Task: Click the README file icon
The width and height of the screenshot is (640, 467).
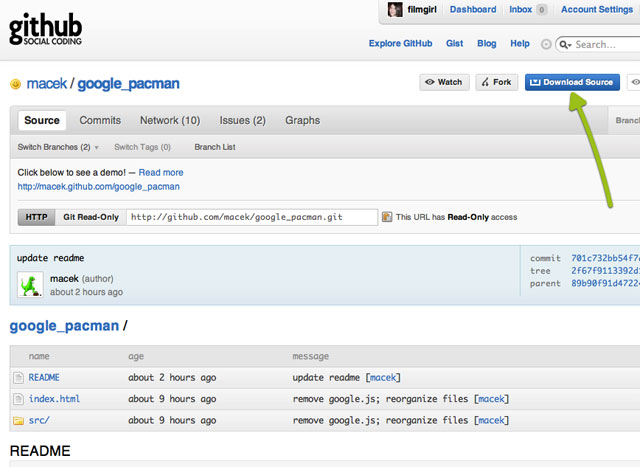Action: (x=18, y=378)
